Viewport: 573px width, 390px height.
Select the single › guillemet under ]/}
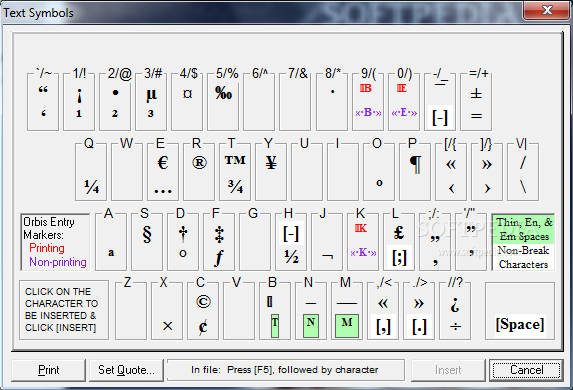(x=487, y=188)
